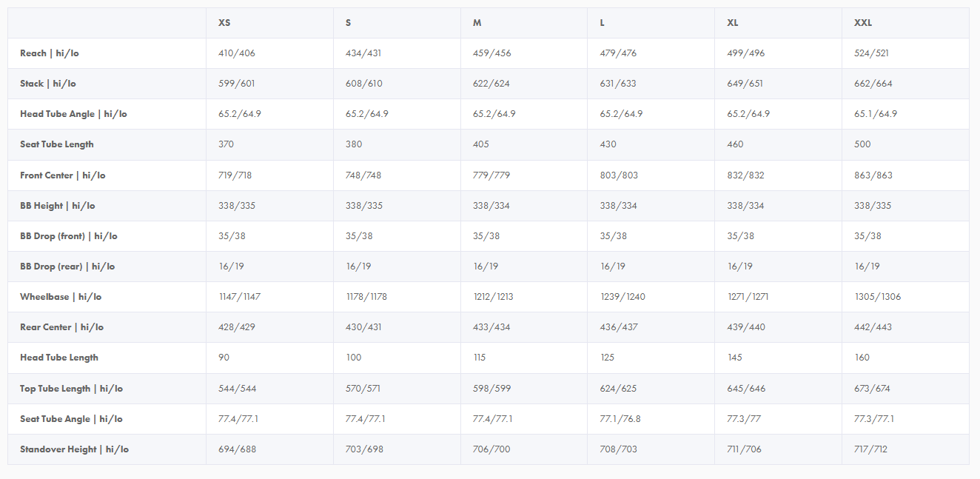Select the Front Center value 719/718
Screen dimensions: 980x479
(x=237, y=175)
